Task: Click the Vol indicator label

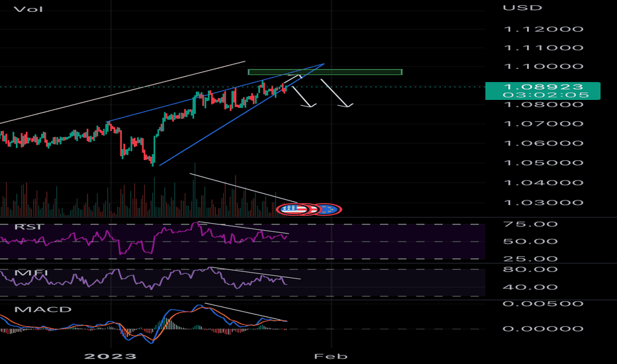Action: [28, 9]
